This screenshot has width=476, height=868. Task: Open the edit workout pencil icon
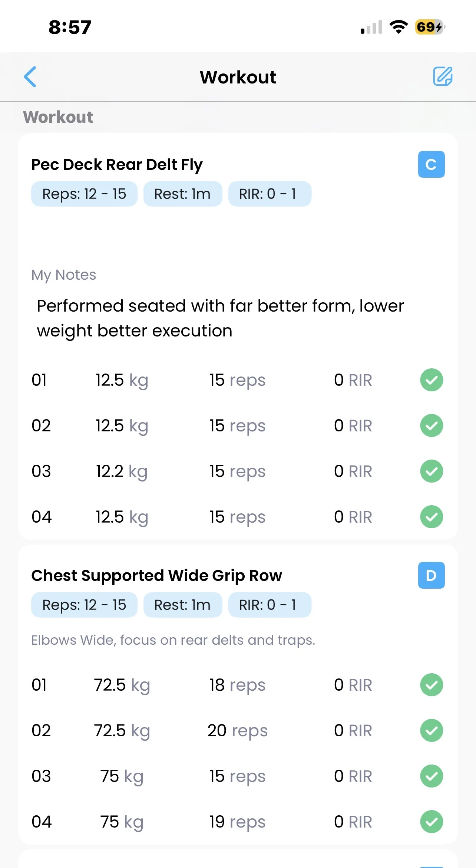pos(443,76)
